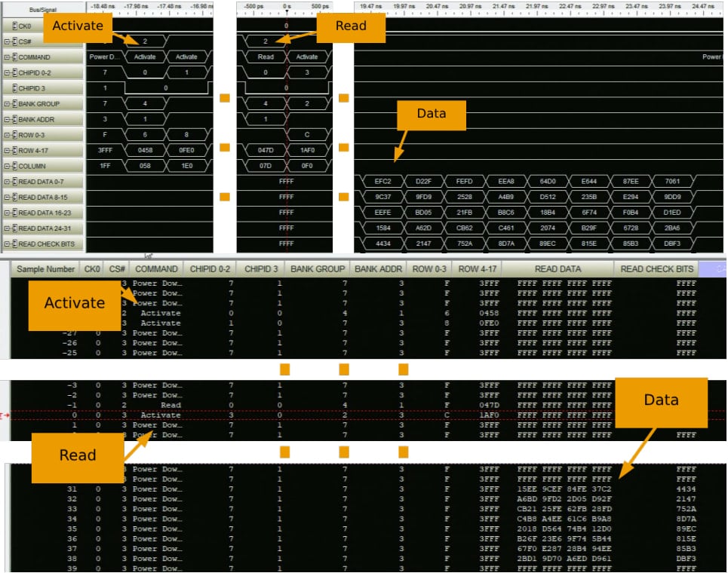Click the COLUMN bus icon
Image resolution: width=728 pixels, height=573 pixels.
(14, 165)
